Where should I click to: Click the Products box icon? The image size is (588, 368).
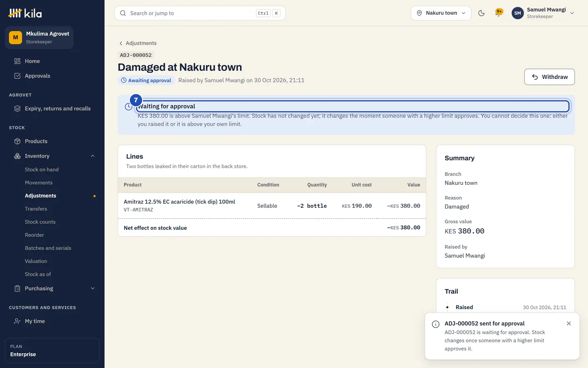coord(17,141)
